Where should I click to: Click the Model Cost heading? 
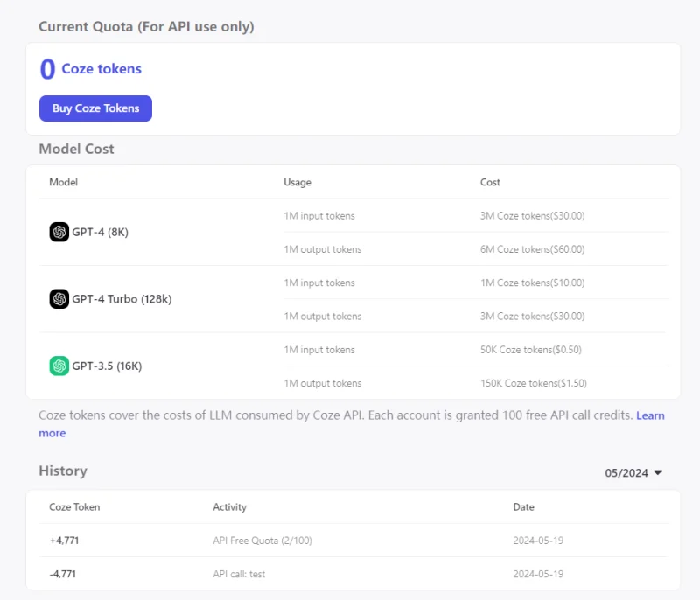click(76, 149)
